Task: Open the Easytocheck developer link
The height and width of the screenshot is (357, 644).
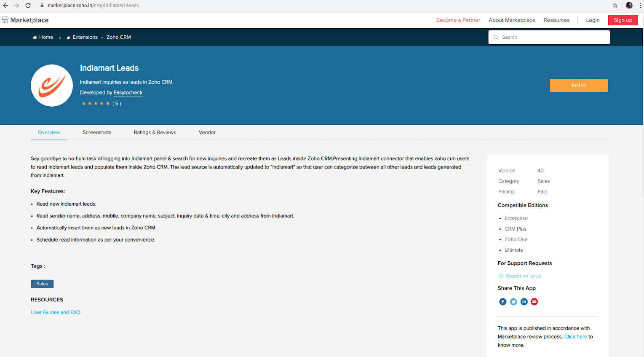Action: click(128, 93)
